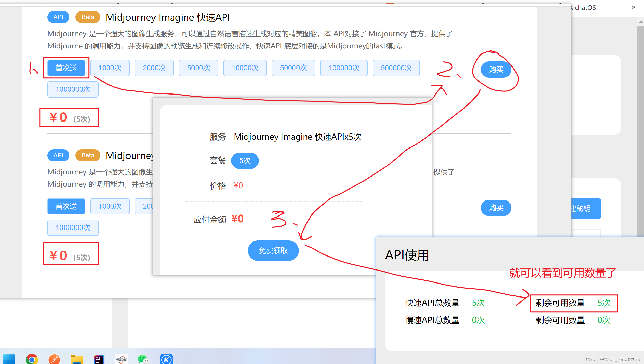Launch Google Chrome from the taskbar
The height and width of the screenshot is (364, 644).
coord(32,359)
